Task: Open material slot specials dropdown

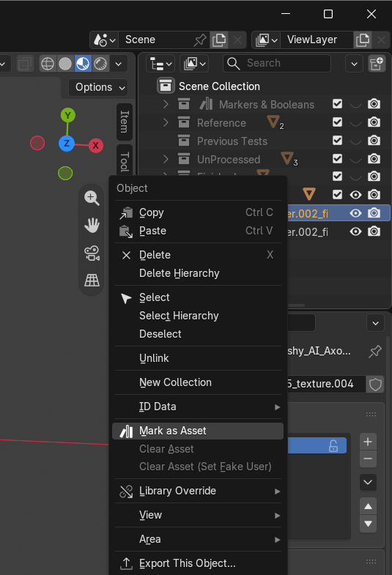Action: (368, 482)
